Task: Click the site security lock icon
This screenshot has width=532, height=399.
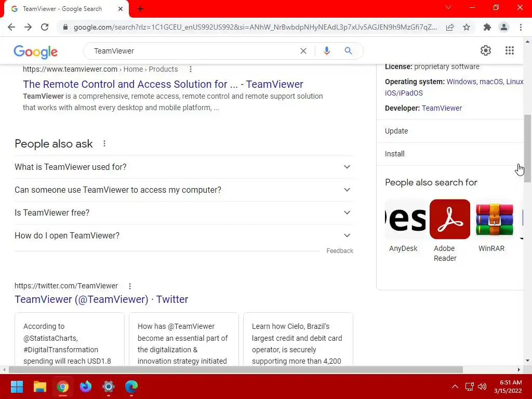Action: pos(65,27)
